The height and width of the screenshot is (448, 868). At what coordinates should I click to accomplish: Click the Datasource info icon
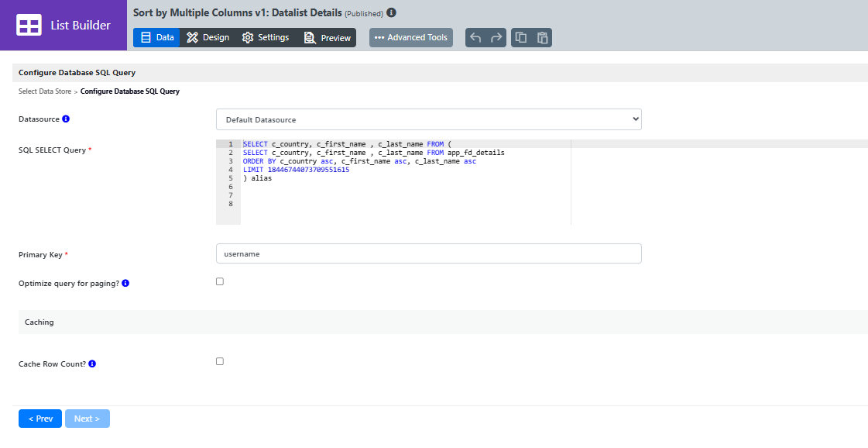(66, 119)
